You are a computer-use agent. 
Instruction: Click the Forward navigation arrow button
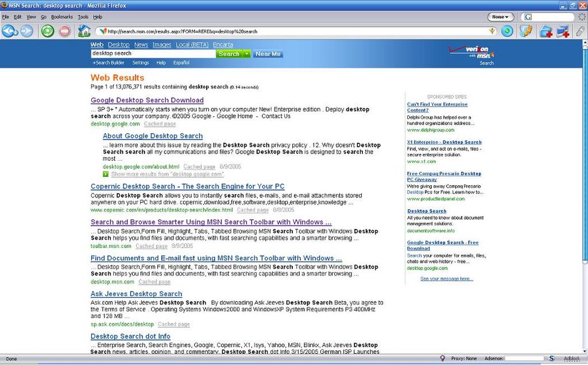(x=26, y=31)
